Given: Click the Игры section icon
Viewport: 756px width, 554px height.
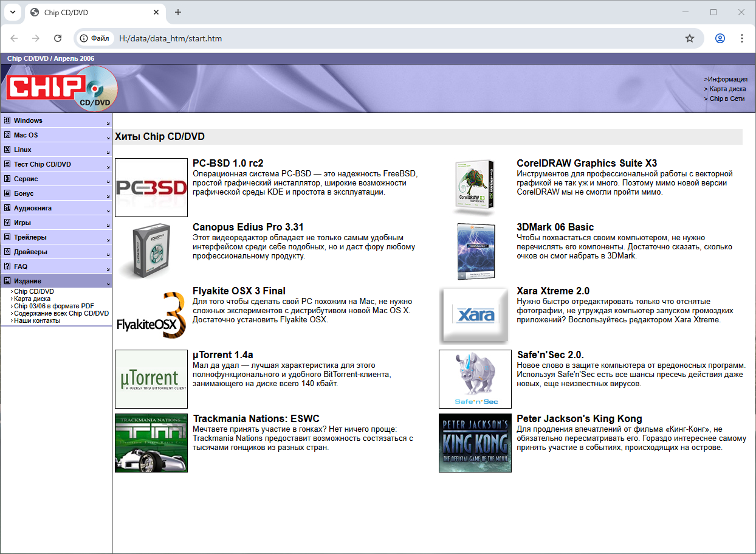Looking at the screenshot, I should [x=8, y=223].
